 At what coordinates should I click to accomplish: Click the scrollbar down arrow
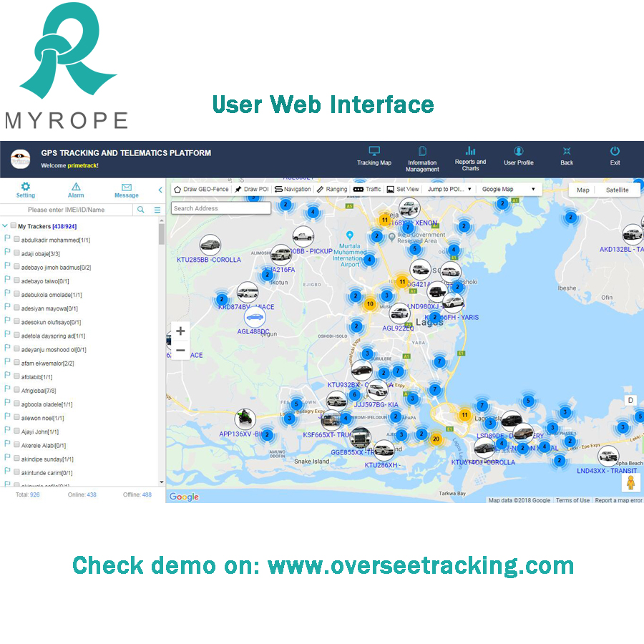pos(162,482)
